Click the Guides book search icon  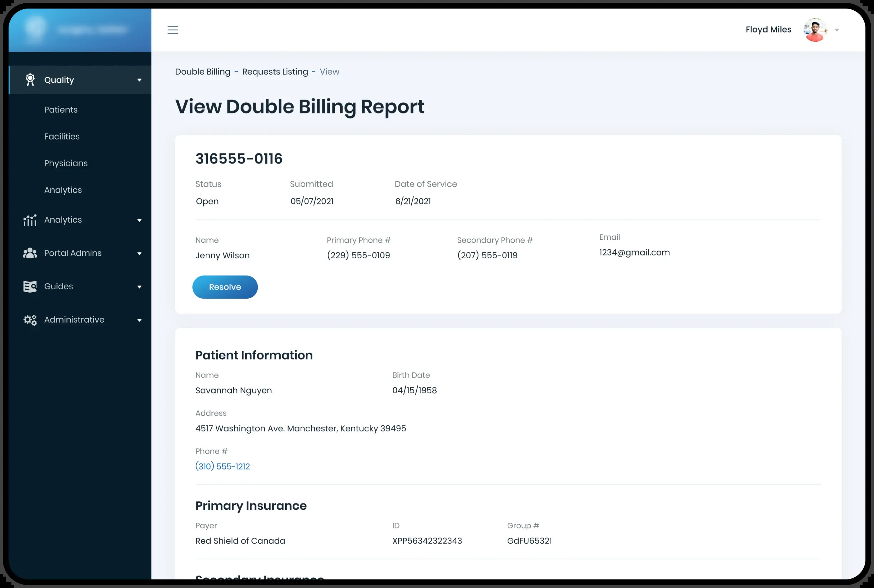point(30,287)
